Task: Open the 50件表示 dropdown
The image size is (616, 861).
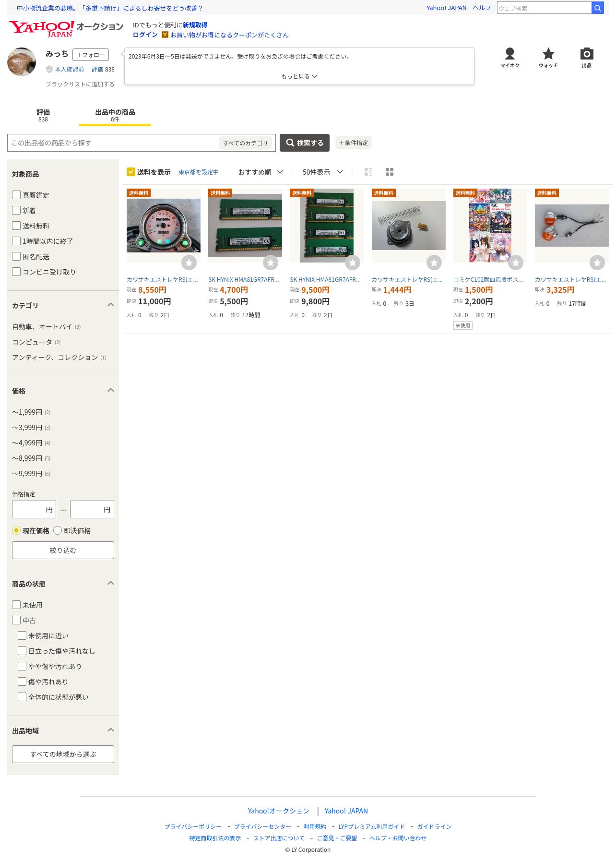Action: click(x=323, y=172)
